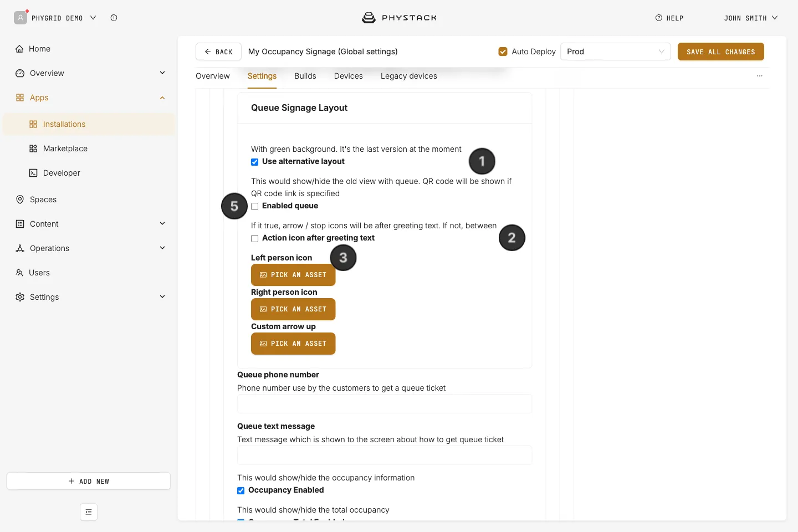Toggle the Auto Deploy checkbox
798x532 pixels.
click(503, 52)
